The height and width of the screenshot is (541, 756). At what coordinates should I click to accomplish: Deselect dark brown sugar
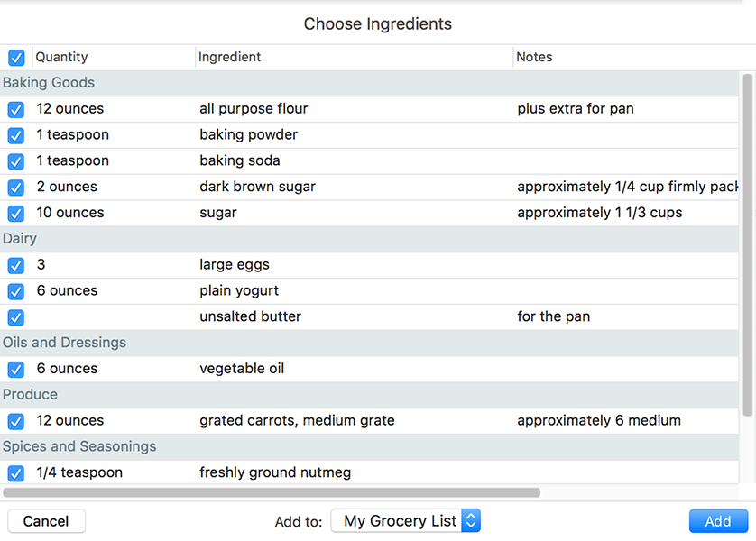click(x=15, y=187)
